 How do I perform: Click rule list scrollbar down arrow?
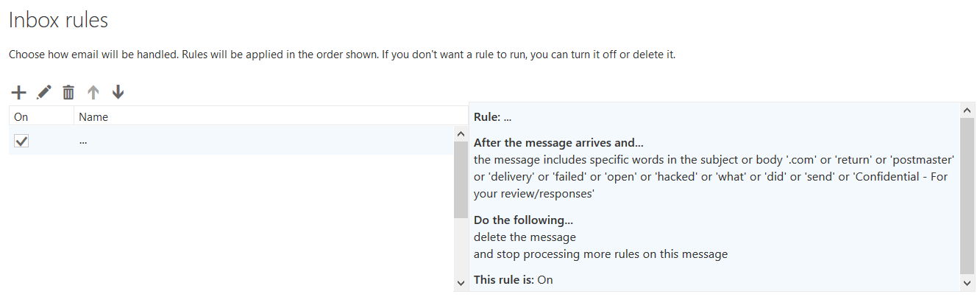pos(461,283)
